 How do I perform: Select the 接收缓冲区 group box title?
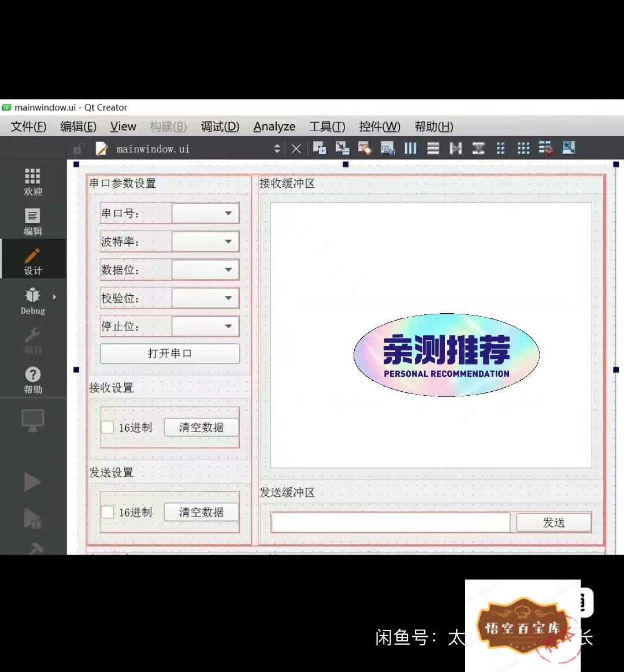click(x=287, y=183)
